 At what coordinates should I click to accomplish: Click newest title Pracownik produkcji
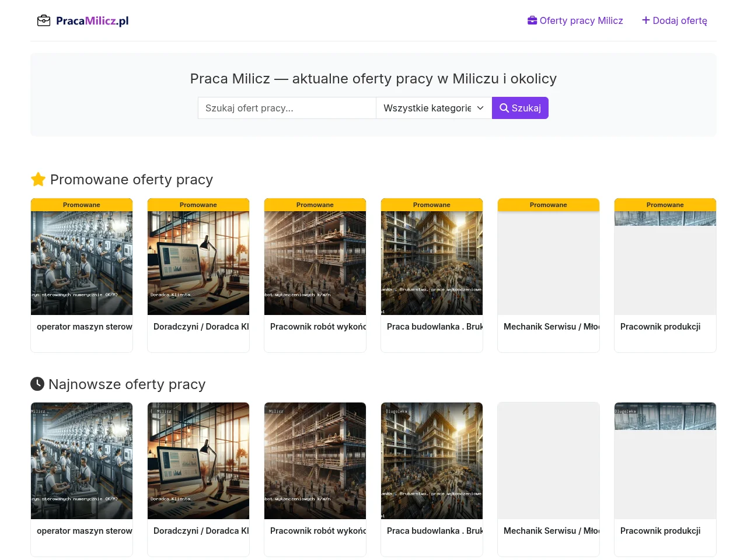[x=660, y=531]
